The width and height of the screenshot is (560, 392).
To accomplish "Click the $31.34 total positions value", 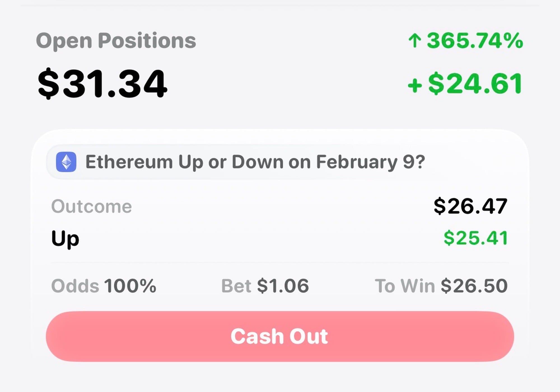I will click(102, 83).
